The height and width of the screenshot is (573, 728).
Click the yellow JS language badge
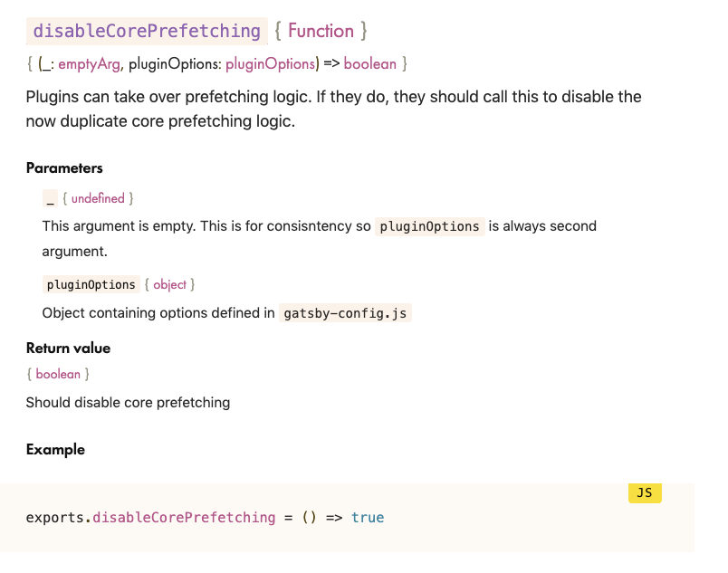tap(645, 492)
